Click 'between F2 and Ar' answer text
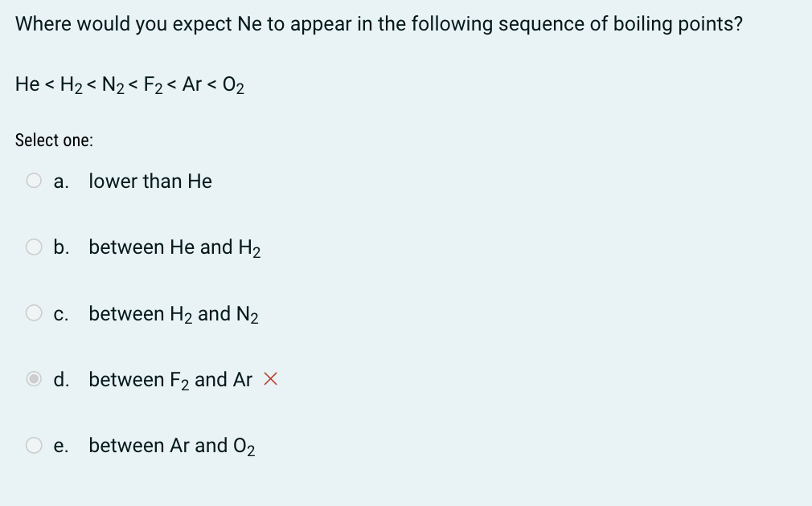This screenshot has height=506, width=812. tap(170, 380)
